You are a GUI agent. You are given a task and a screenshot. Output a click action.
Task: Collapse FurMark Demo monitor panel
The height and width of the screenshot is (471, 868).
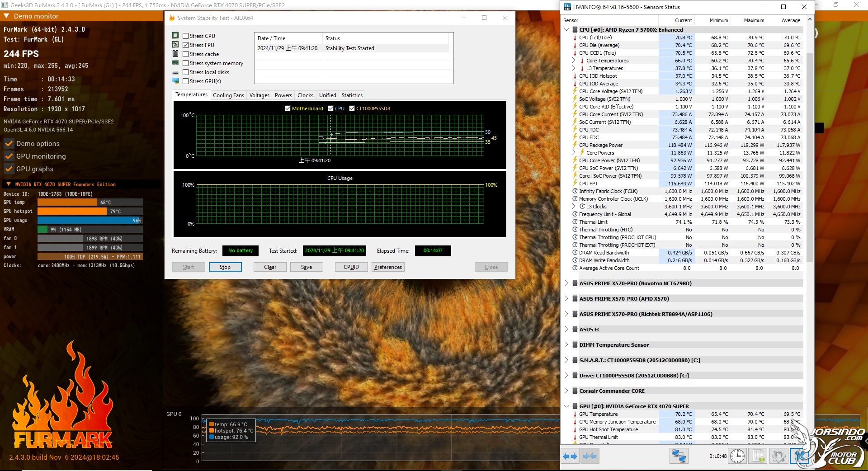[x=6, y=16]
